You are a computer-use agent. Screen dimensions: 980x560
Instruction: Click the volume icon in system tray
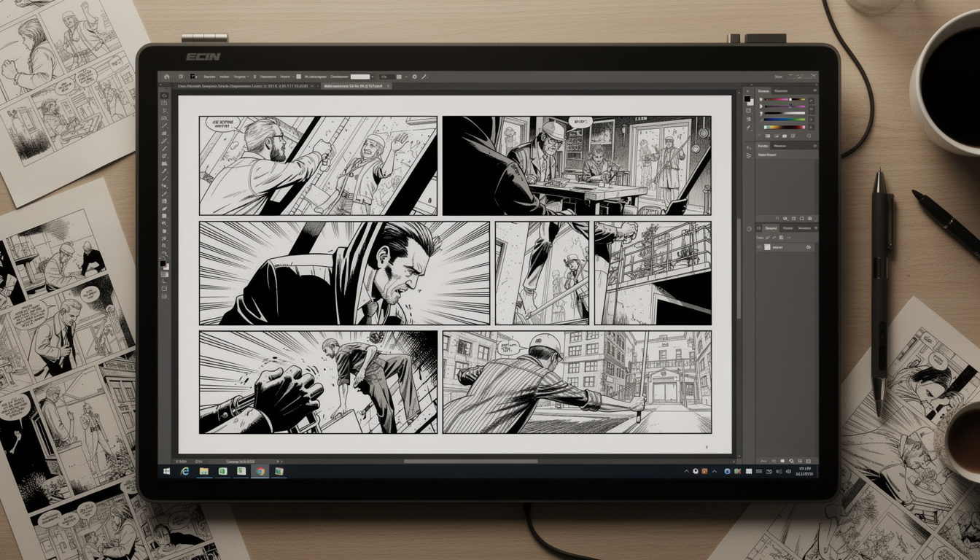(x=788, y=472)
